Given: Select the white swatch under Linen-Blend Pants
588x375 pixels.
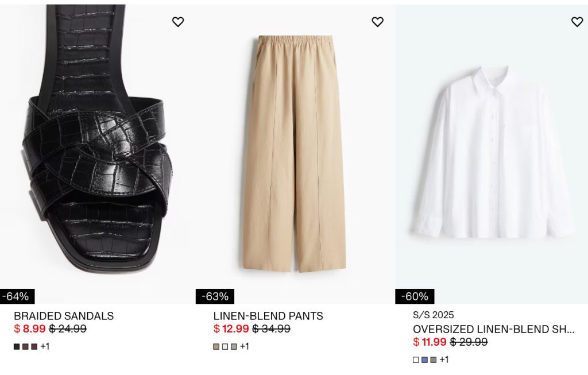Looking at the screenshot, I should point(225,346).
